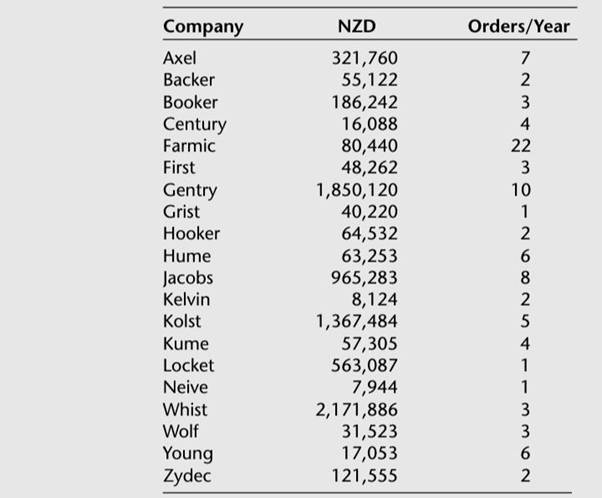Click the Company column header
This screenshot has height=498, width=602.
click(x=203, y=26)
